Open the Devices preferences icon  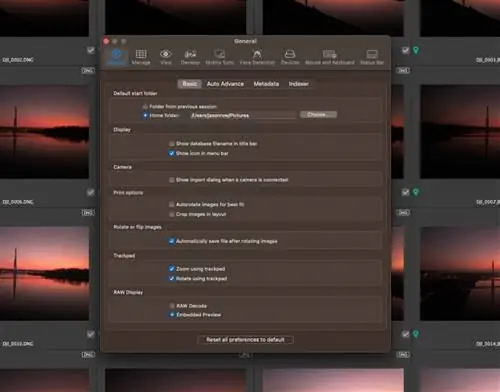coord(290,57)
